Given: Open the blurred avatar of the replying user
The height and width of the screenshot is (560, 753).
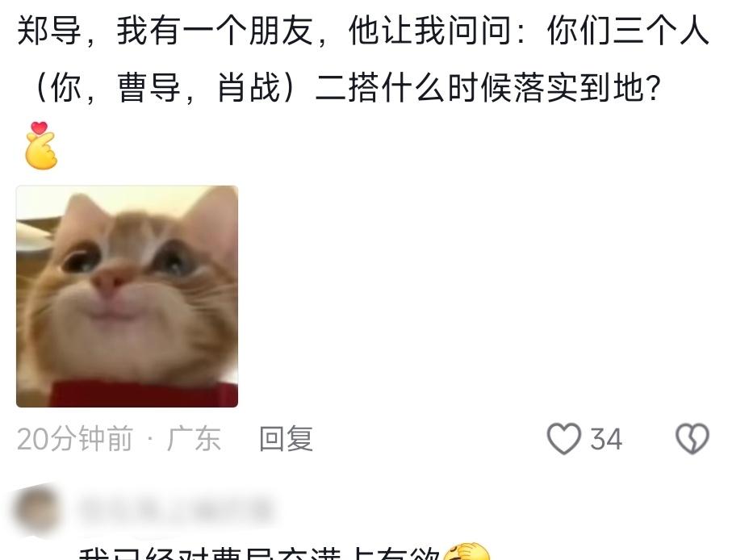Looking at the screenshot, I should click(37, 510).
